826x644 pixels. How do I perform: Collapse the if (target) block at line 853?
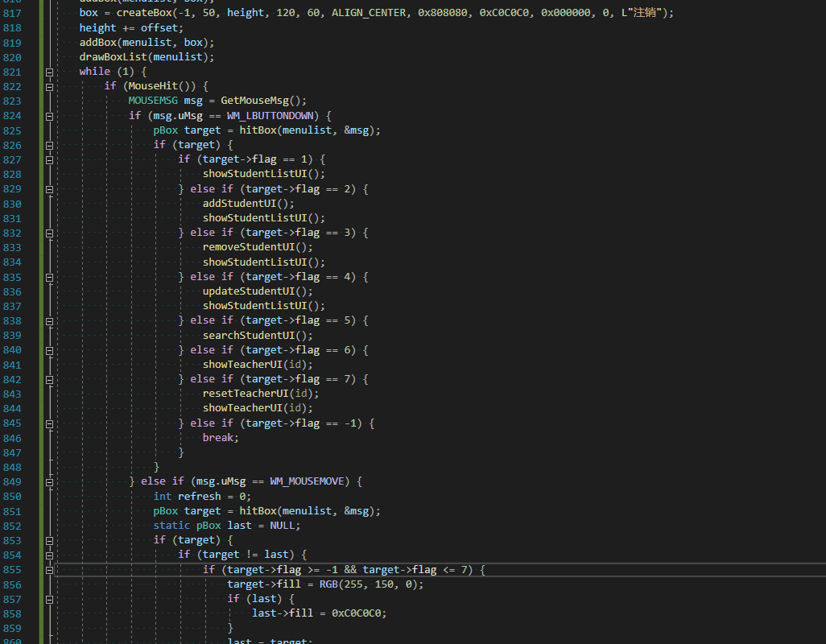pyautogui.click(x=50, y=541)
